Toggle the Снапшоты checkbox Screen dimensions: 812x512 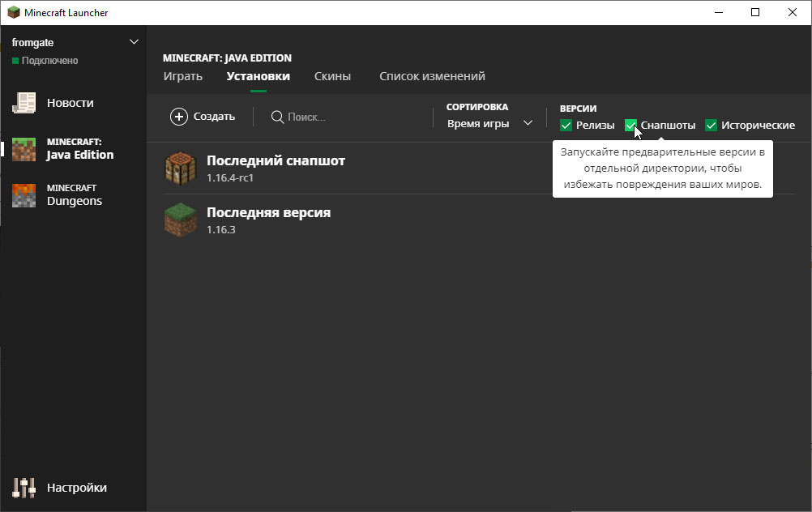(x=630, y=125)
